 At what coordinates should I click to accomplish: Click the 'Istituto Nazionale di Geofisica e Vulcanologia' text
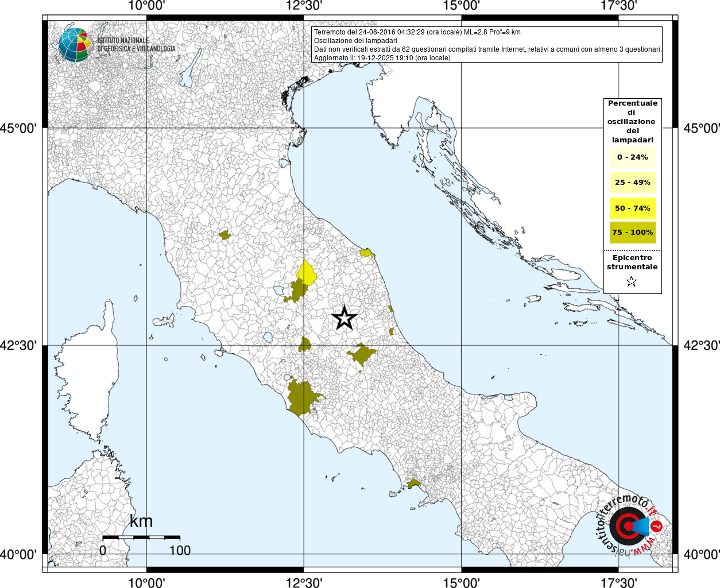(x=136, y=45)
